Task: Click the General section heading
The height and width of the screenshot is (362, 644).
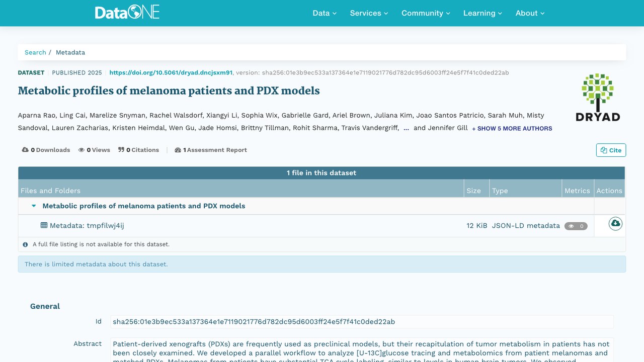Action: pos(45,306)
